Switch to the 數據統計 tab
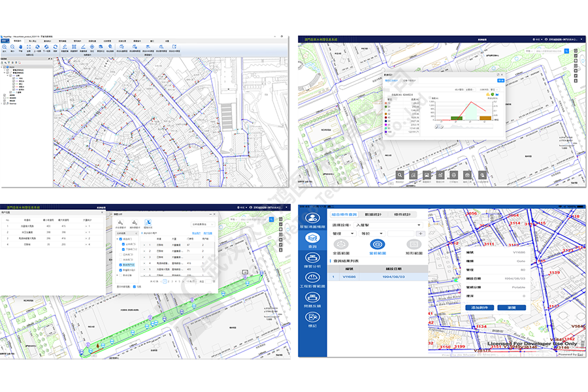Screen dimensions: 588x392 click(x=373, y=214)
